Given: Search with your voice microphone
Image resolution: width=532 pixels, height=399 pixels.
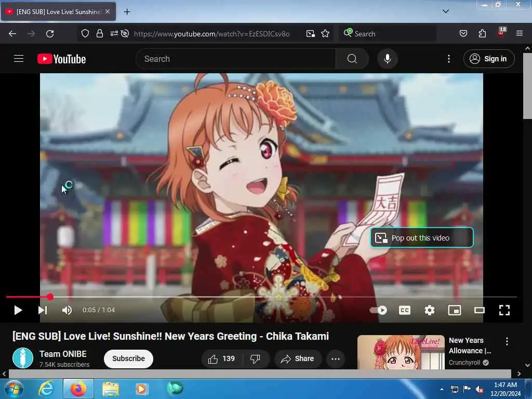Looking at the screenshot, I should click(x=387, y=59).
